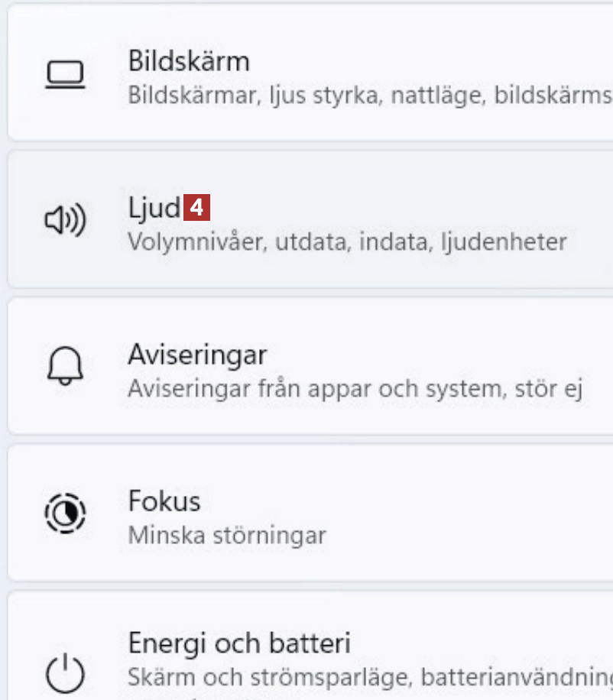
Task: Click the red number 4 badge
Action: click(x=196, y=208)
